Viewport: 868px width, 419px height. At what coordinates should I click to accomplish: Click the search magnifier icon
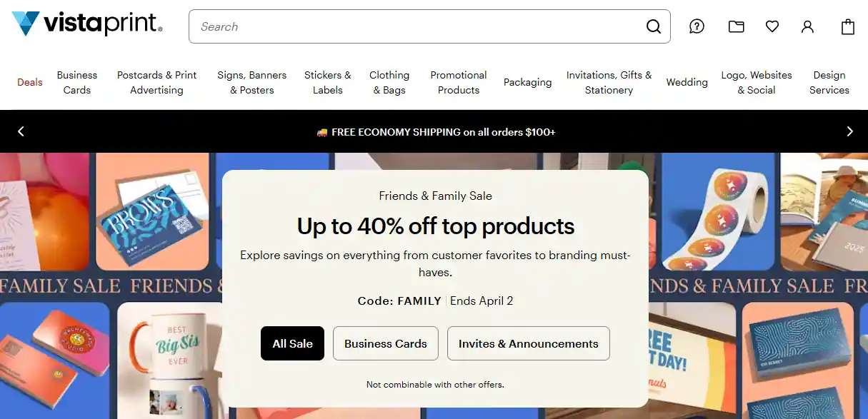(653, 27)
